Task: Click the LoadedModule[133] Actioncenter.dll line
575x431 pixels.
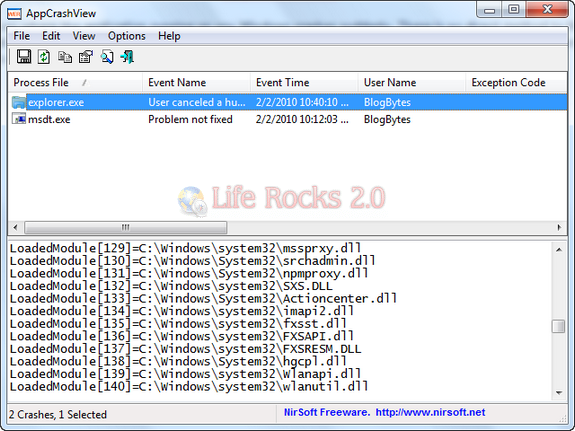Action: coord(203,298)
